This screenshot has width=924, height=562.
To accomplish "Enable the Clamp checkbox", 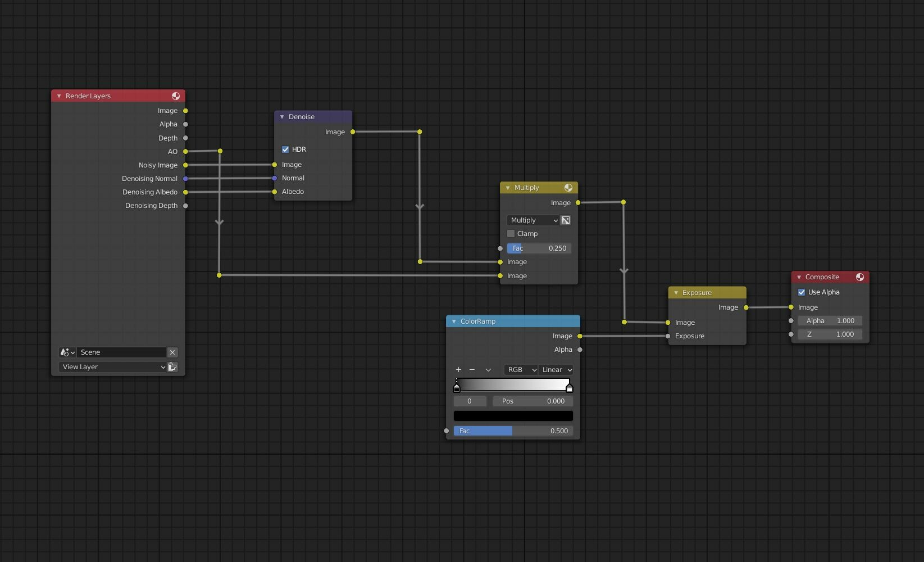I will (x=511, y=234).
